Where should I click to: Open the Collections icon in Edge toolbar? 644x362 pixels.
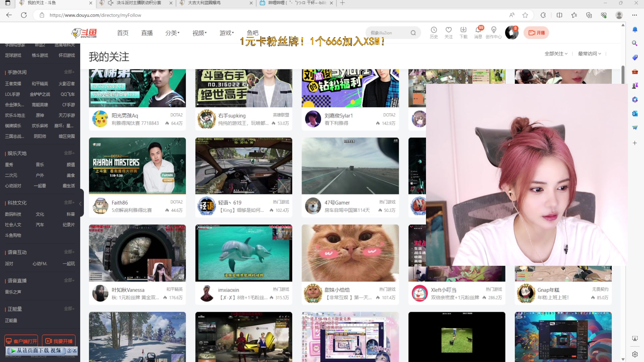(589, 15)
